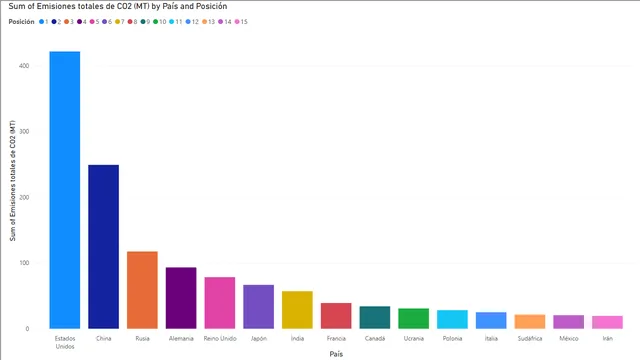Click the 'Ucrania' axis label
This screenshot has height=360, width=640.
coord(414,338)
